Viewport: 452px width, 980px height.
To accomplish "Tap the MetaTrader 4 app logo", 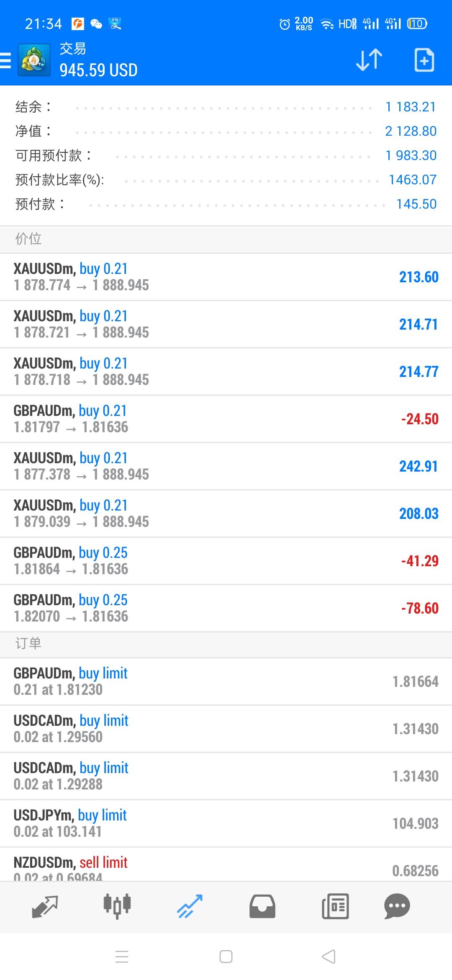I will 34,60.
